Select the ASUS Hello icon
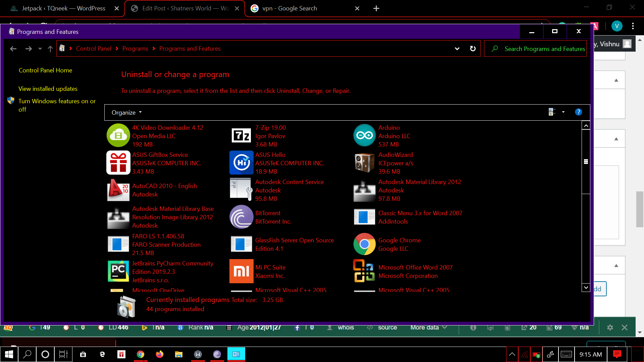Viewport: 644px width, 362px height. [x=241, y=163]
